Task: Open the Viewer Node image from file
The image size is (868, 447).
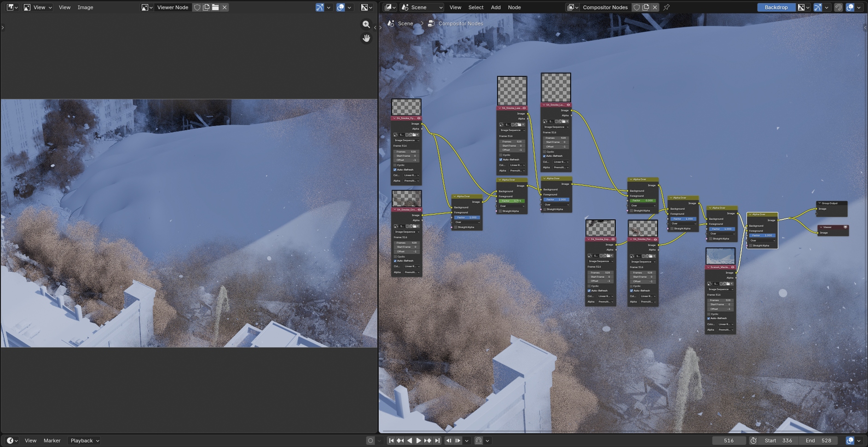Action: point(215,7)
